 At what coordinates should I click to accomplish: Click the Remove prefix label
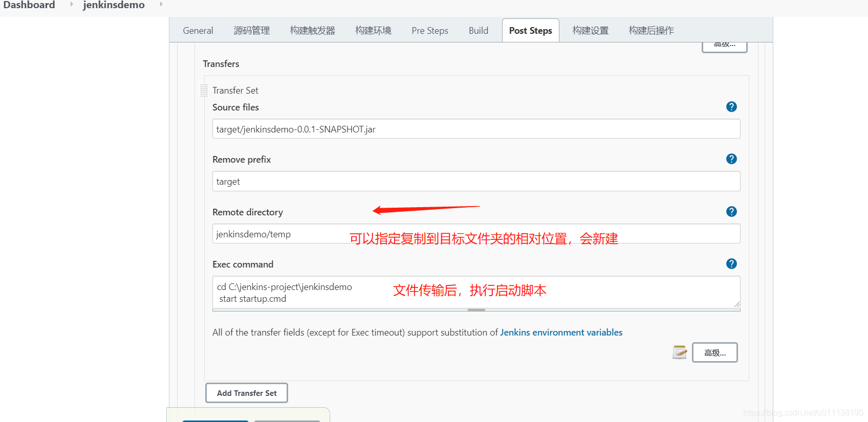[242, 160]
